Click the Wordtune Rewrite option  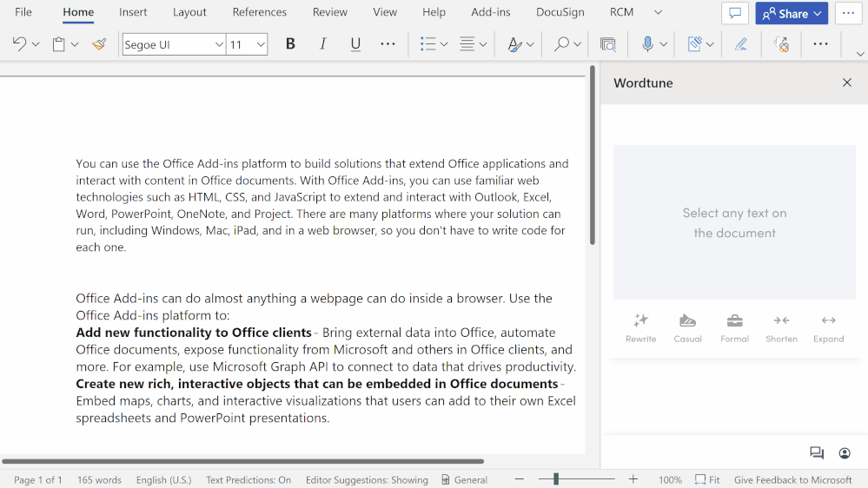[x=641, y=327]
